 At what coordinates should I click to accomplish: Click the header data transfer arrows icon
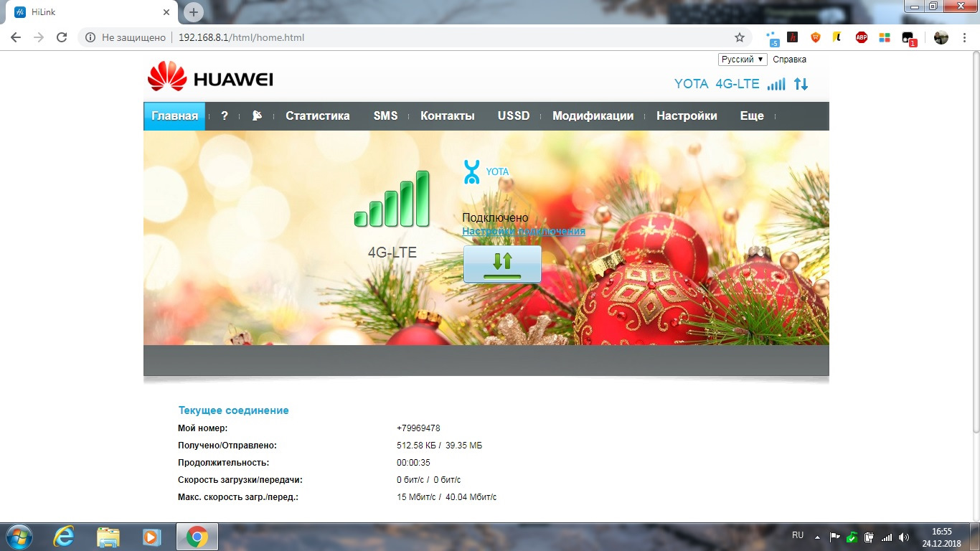point(801,84)
